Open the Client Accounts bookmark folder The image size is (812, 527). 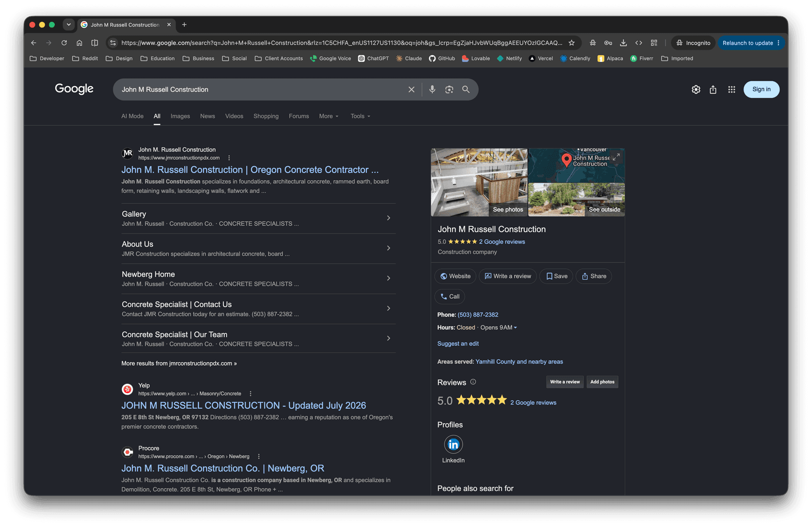(x=279, y=59)
